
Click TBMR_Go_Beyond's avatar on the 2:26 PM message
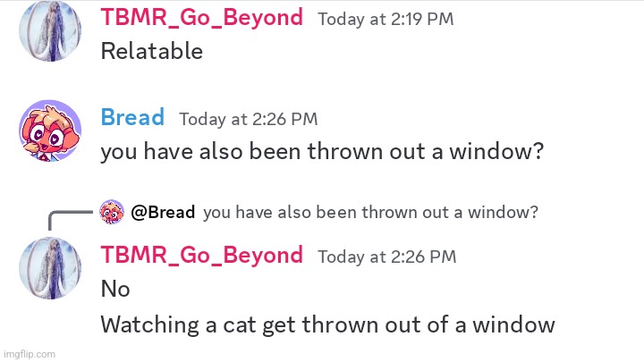pyautogui.click(x=50, y=268)
